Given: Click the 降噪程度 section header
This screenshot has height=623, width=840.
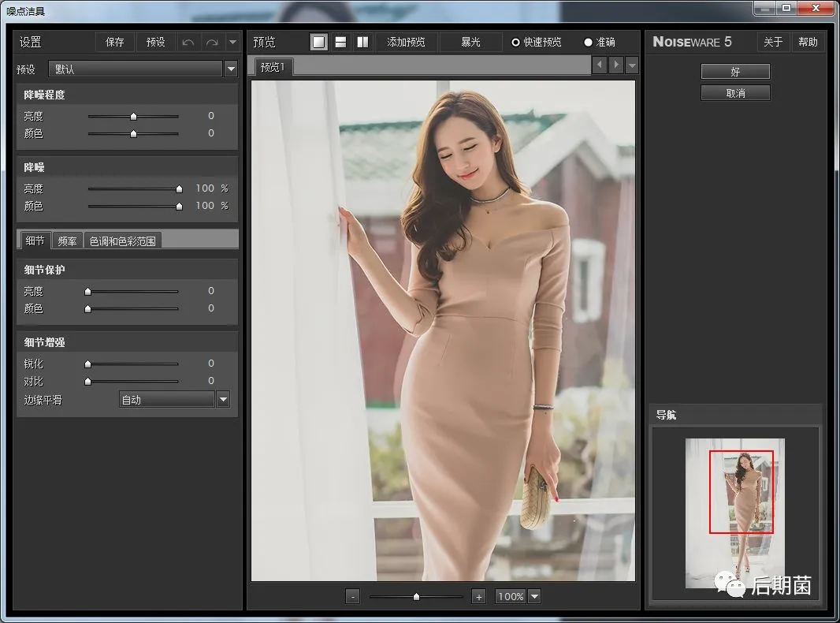Looking at the screenshot, I should [x=127, y=95].
